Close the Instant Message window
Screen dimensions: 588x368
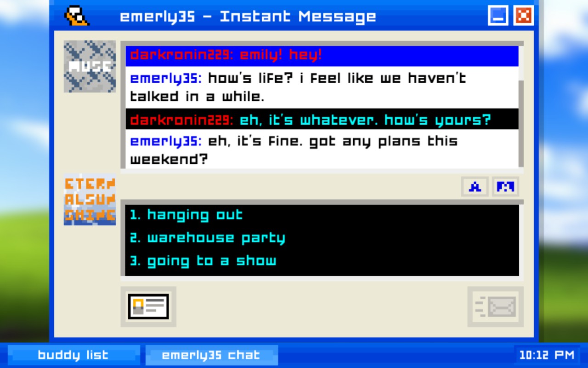click(x=523, y=16)
